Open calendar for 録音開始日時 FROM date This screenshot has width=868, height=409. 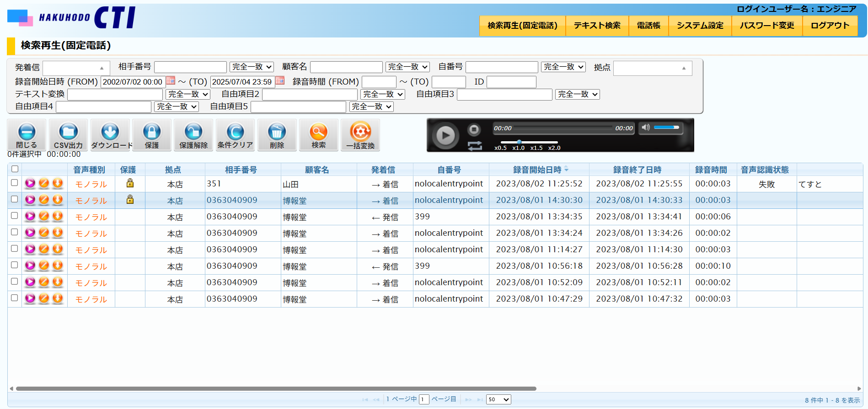(x=171, y=81)
